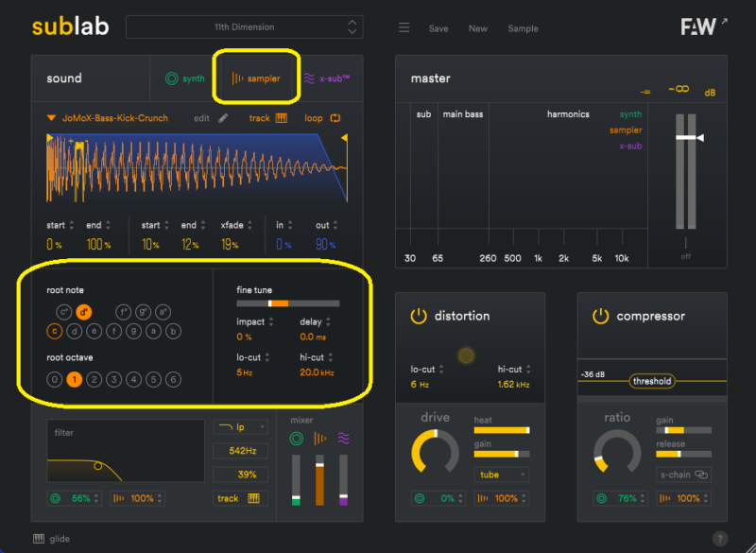Switch to the x-sub tab

click(326, 78)
